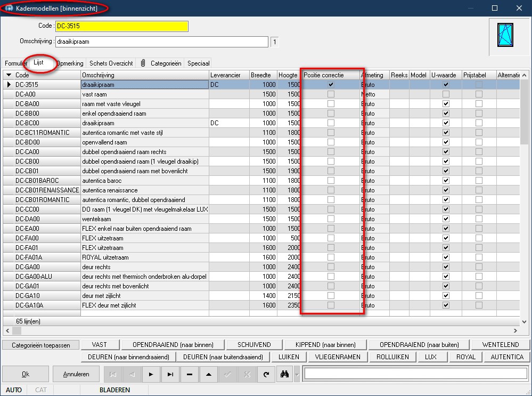Click the cancel X navigator button
Viewport: 532px width, 396px height.
tap(247, 374)
